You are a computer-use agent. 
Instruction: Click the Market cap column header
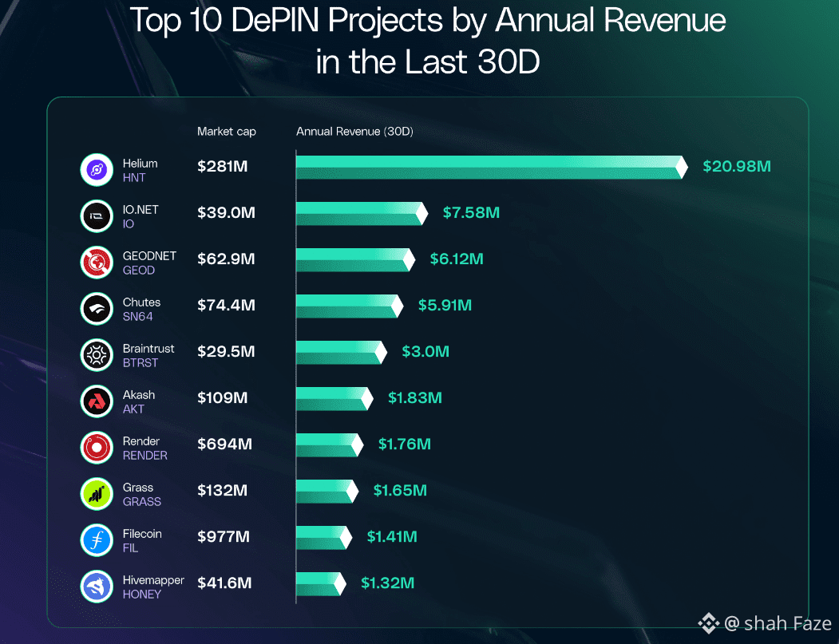227,132
